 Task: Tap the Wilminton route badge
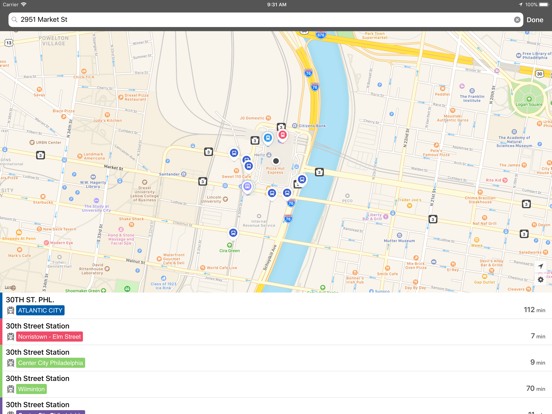pyautogui.click(x=31, y=389)
